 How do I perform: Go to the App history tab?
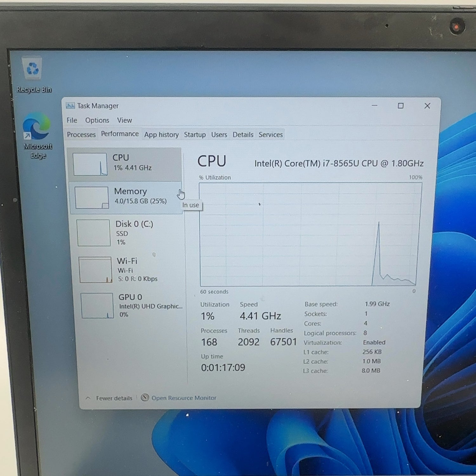tap(161, 135)
